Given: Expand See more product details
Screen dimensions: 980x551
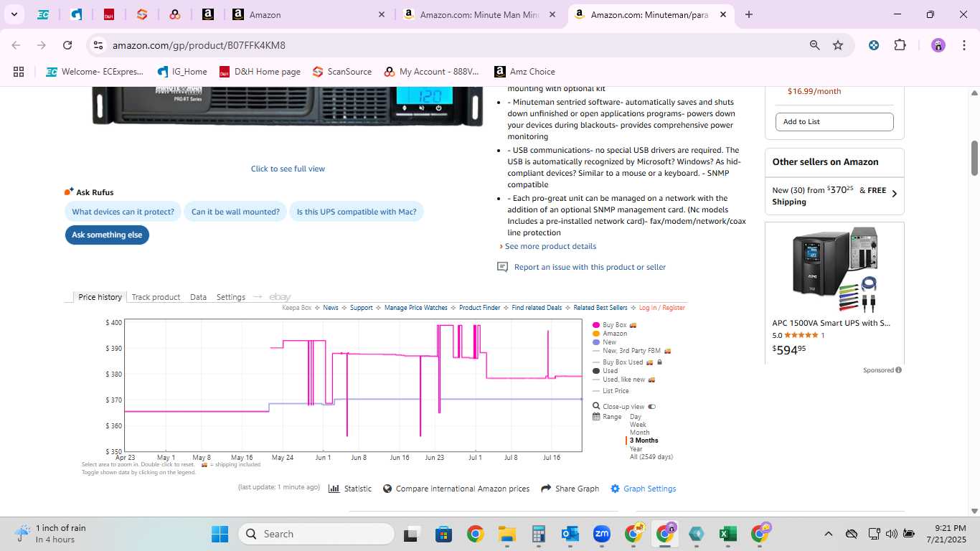Looking at the screenshot, I should click(x=550, y=246).
